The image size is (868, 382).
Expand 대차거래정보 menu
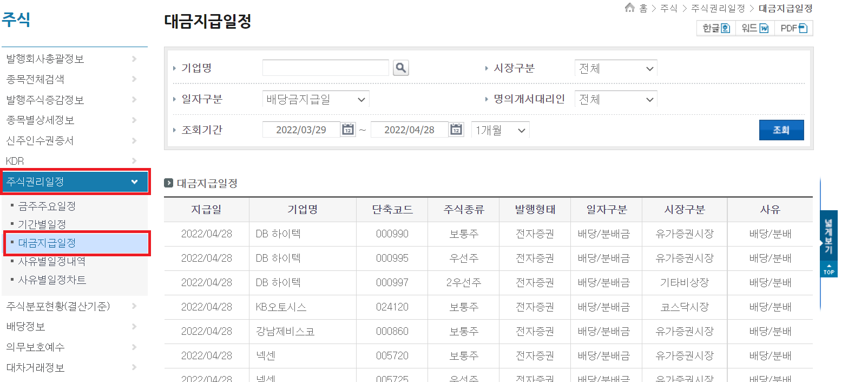74,367
